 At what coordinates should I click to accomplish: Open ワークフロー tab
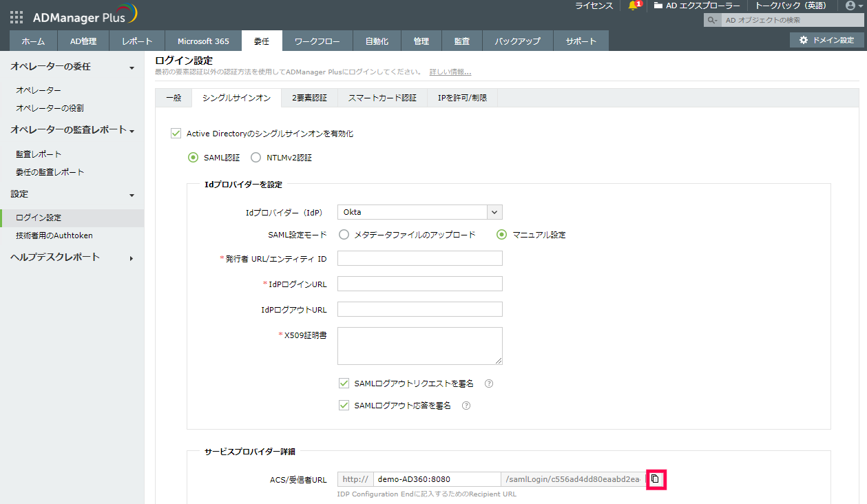pyautogui.click(x=317, y=41)
